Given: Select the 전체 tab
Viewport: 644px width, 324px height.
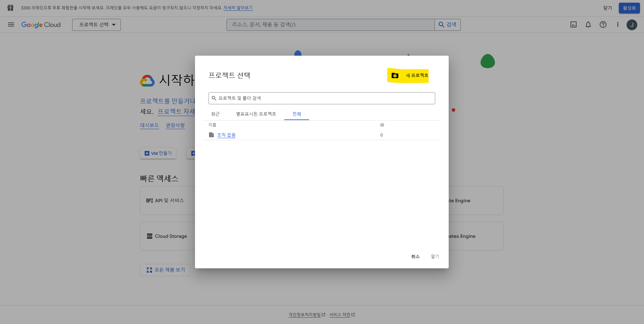Looking at the screenshot, I should point(297,114).
